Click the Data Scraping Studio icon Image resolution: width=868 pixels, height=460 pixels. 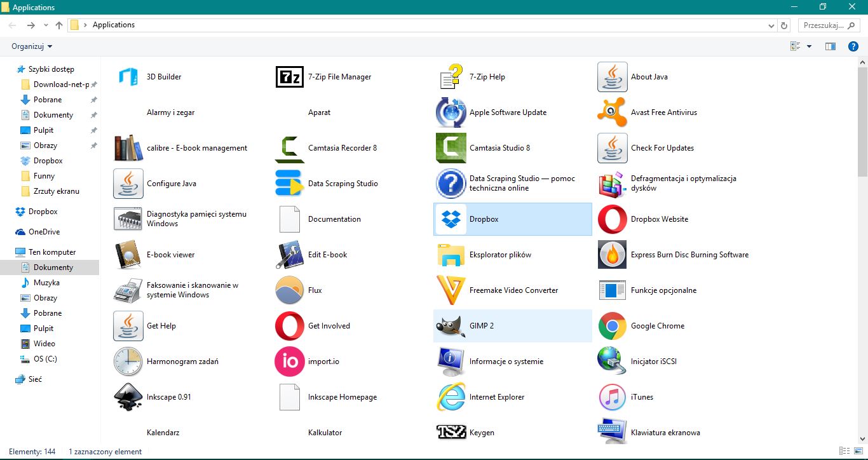[x=290, y=184]
